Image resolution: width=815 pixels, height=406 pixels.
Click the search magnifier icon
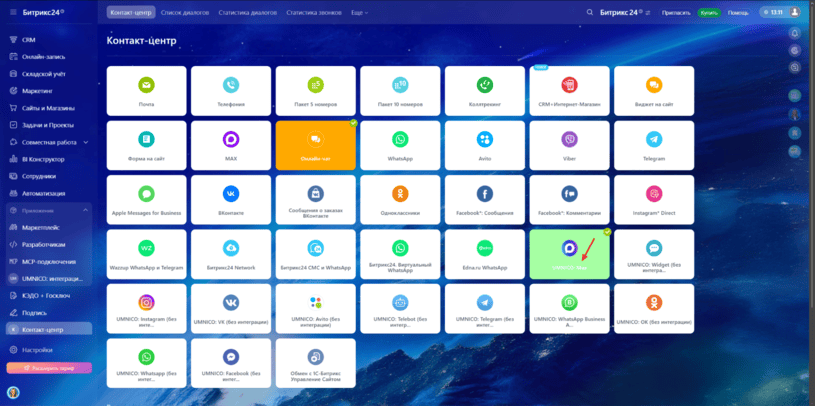pyautogui.click(x=590, y=12)
